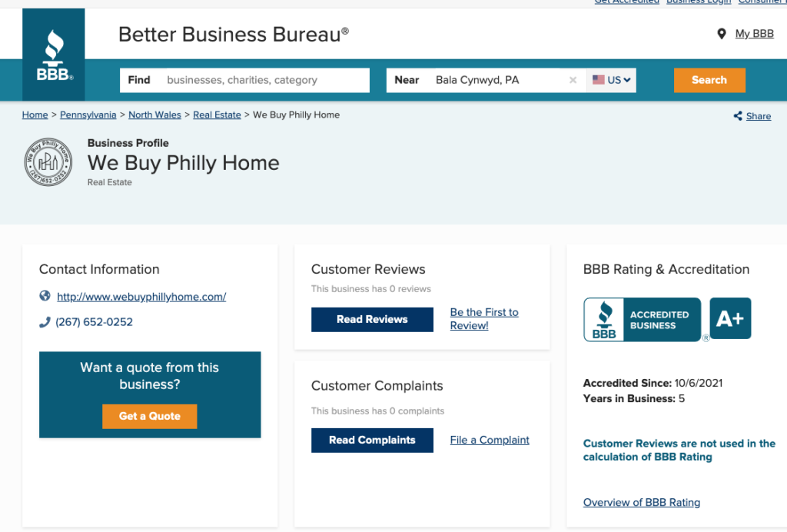Click the Better Business Bureau title
The height and width of the screenshot is (532, 787).
(x=234, y=35)
